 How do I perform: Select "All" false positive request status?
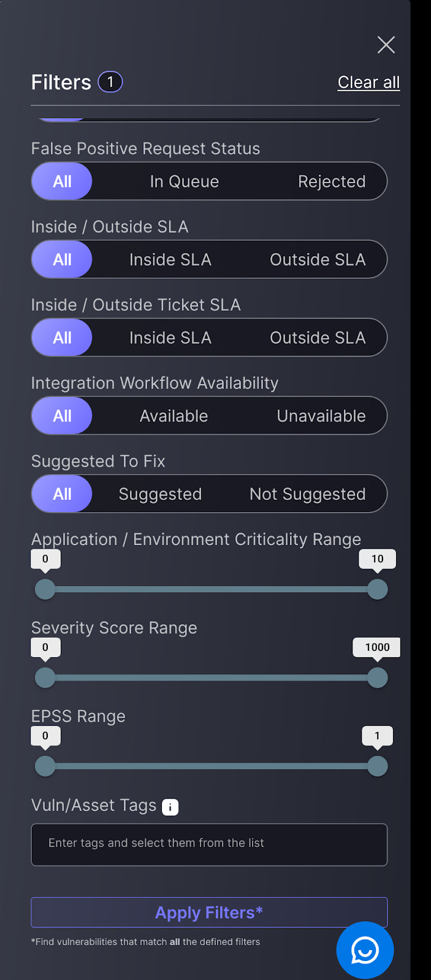(61, 181)
